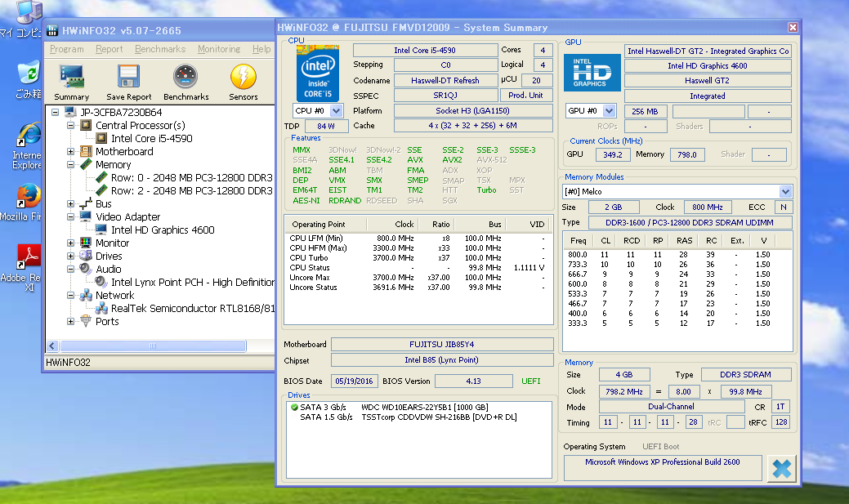Viewport: 849px width, 504px height.
Task: Select Intel HD Graphics 4600 tree item
Action: 163,230
